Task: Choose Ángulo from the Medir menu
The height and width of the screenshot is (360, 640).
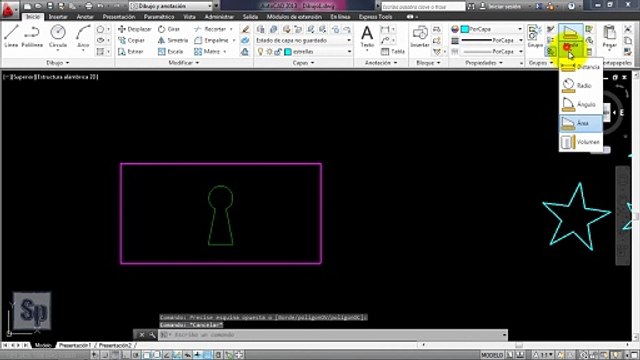Action: 580,104
